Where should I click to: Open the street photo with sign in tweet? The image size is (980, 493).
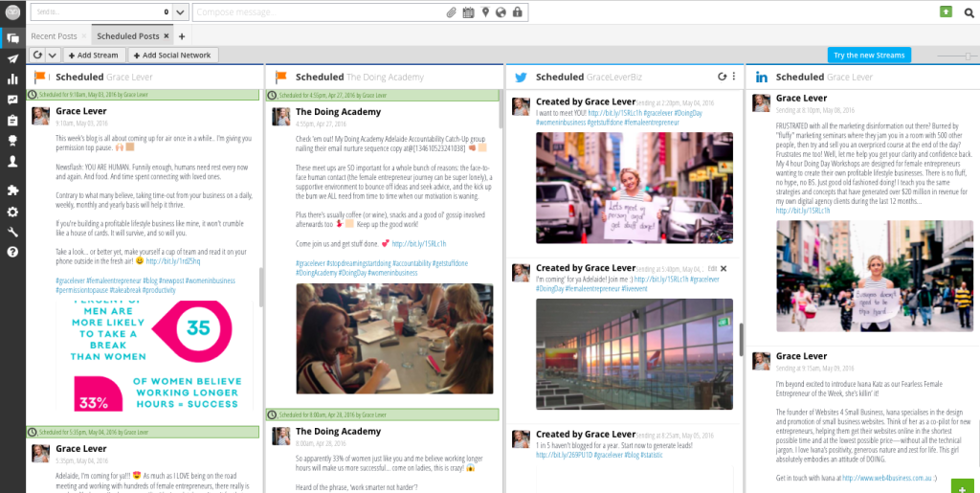click(x=635, y=188)
